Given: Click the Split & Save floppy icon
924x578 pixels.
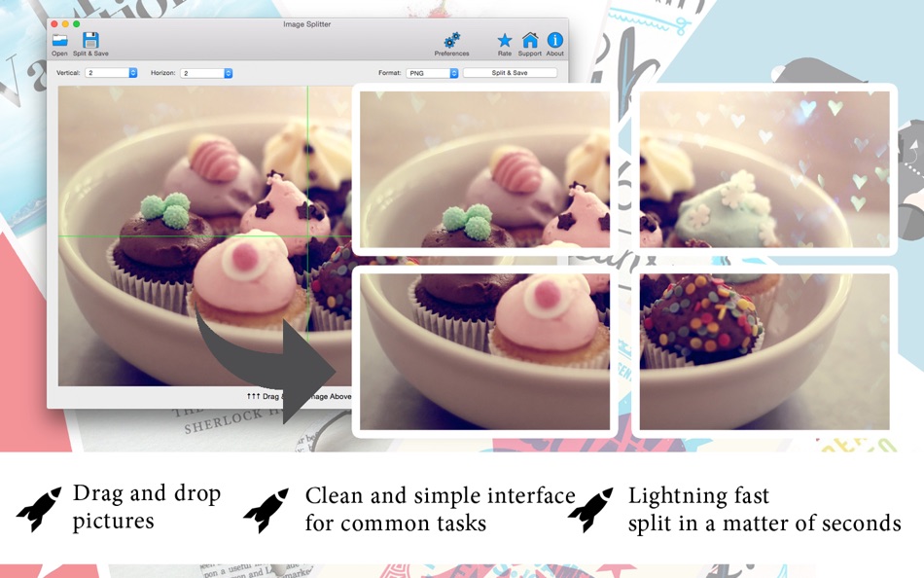Looking at the screenshot, I should (x=90, y=40).
